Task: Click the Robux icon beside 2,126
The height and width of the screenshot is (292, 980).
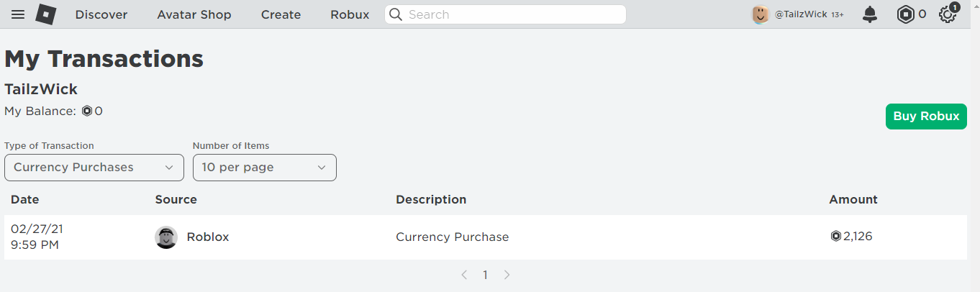Action: (835, 236)
